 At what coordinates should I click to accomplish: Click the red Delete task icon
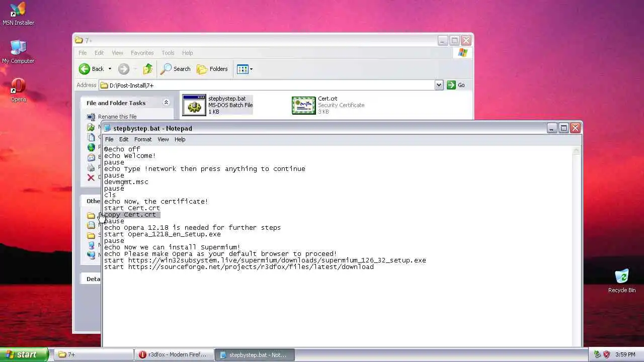[x=91, y=177]
